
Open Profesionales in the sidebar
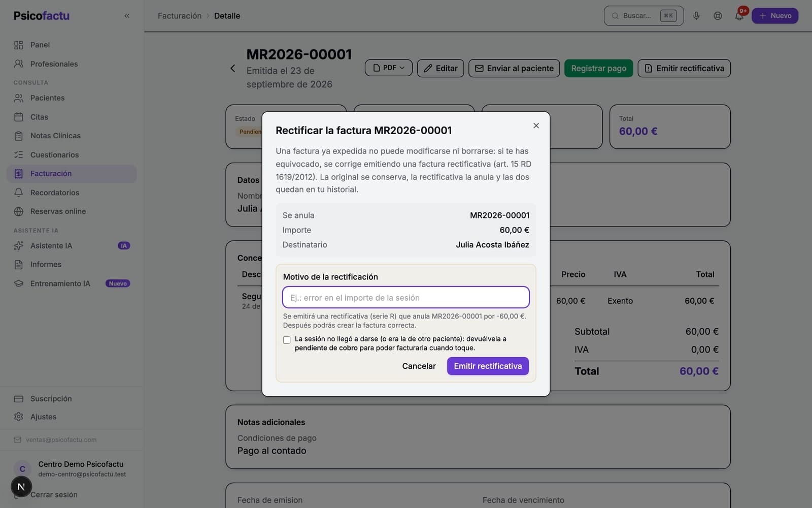click(72, 64)
